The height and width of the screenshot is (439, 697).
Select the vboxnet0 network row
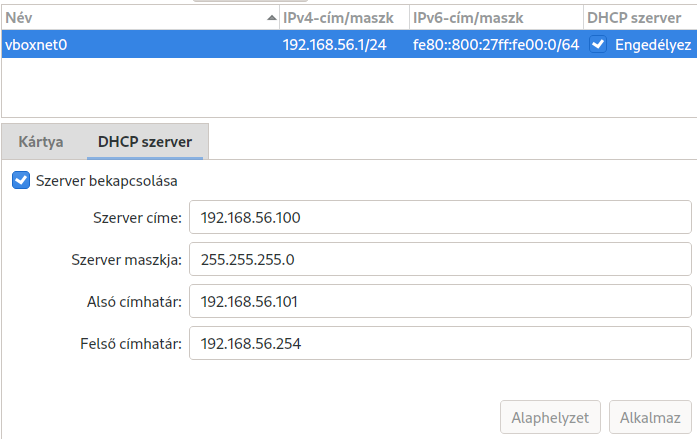click(x=349, y=44)
